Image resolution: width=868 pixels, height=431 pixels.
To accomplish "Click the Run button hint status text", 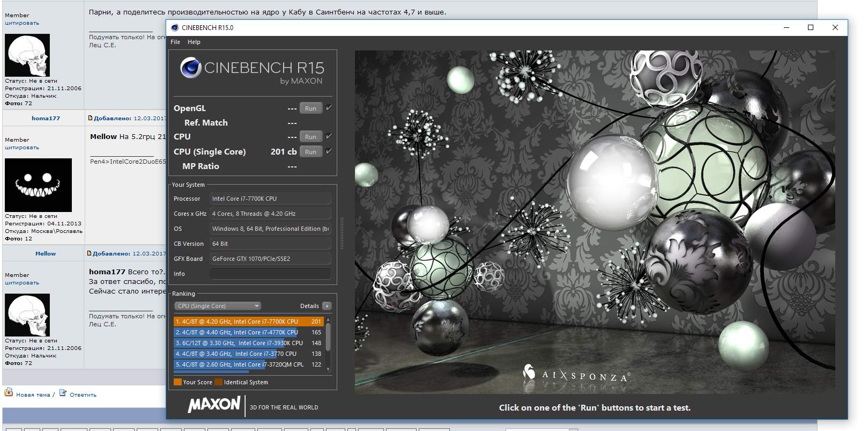I will tap(595, 408).
